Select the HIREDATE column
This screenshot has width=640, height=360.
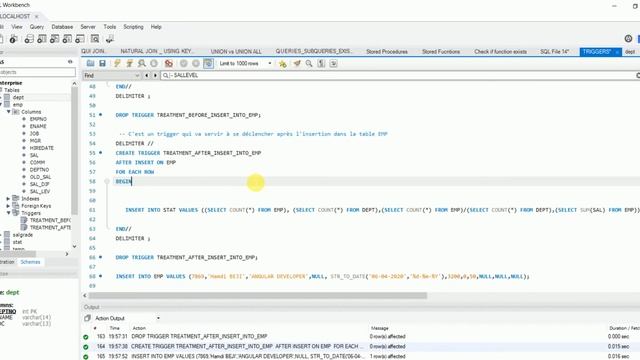click(41, 148)
